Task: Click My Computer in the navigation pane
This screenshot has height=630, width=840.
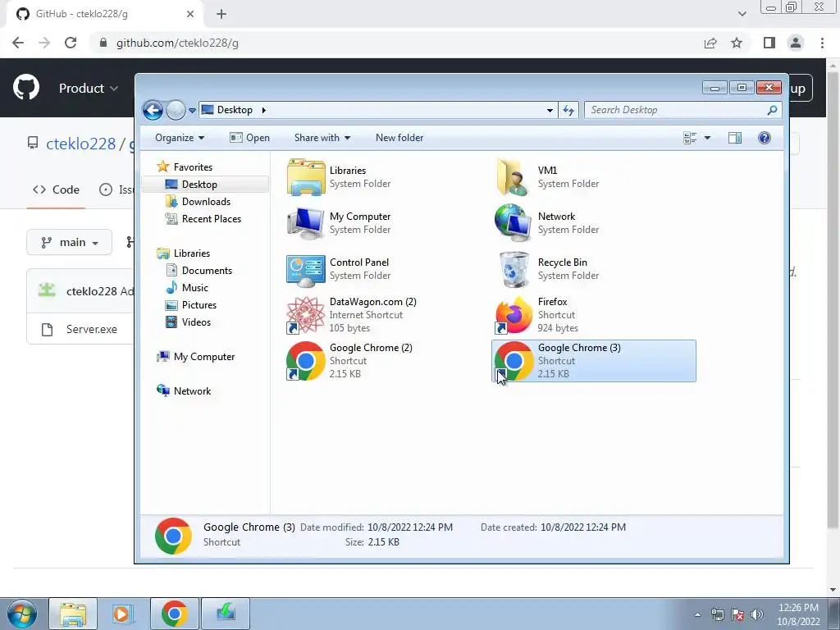Action: click(x=195, y=357)
